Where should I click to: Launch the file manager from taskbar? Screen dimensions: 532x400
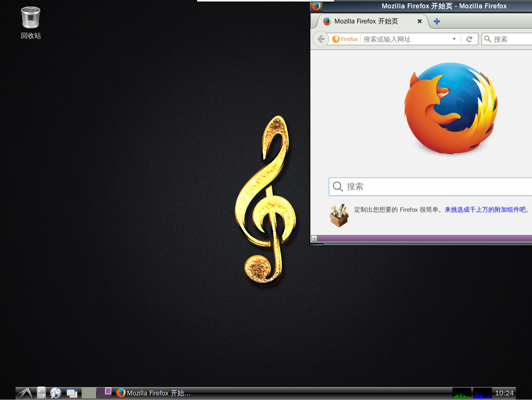[42, 393]
